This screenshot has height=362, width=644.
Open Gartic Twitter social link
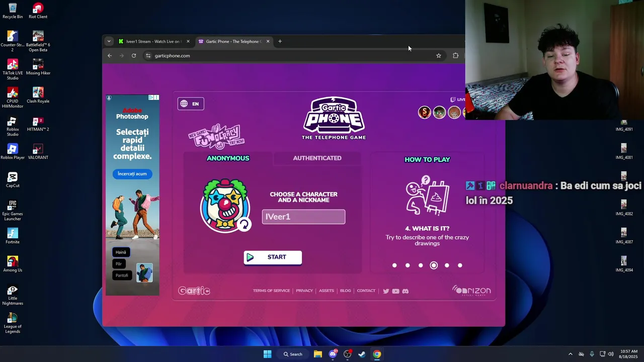(386, 291)
